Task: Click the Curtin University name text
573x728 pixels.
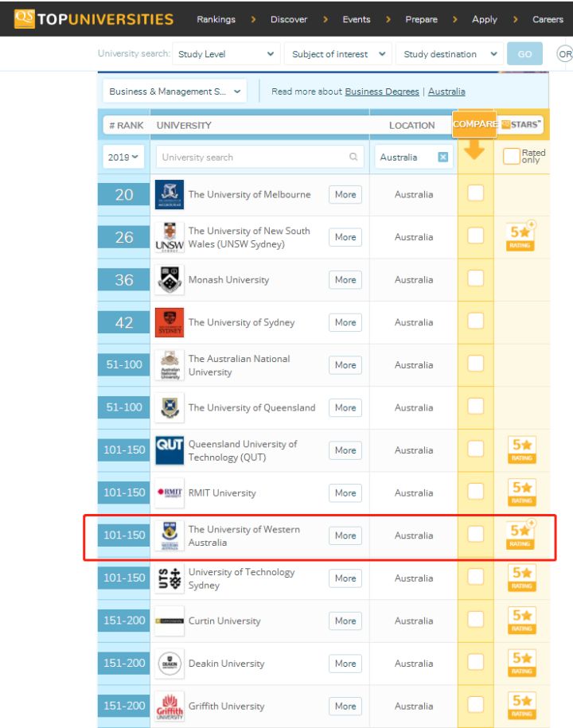Action: click(x=224, y=621)
